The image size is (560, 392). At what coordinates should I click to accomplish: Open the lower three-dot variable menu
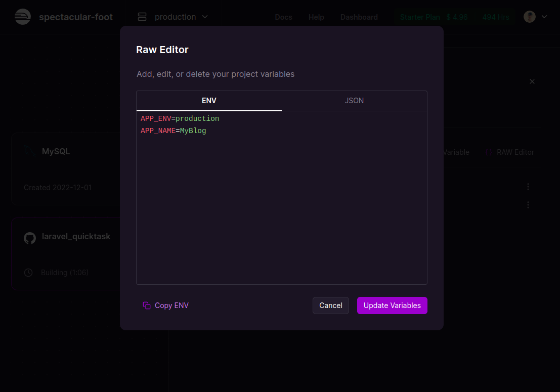pyautogui.click(x=528, y=205)
